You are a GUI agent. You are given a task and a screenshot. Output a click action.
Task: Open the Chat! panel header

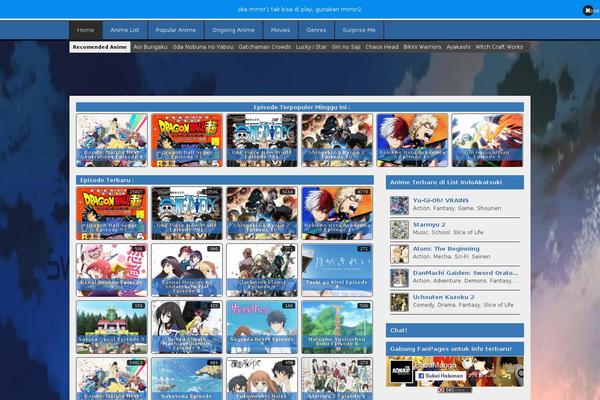pyautogui.click(x=455, y=330)
